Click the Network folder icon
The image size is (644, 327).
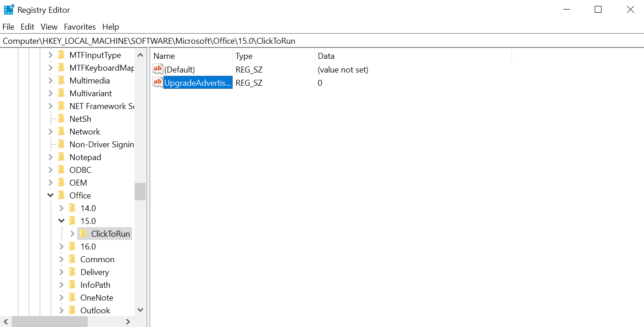click(x=61, y=132)
